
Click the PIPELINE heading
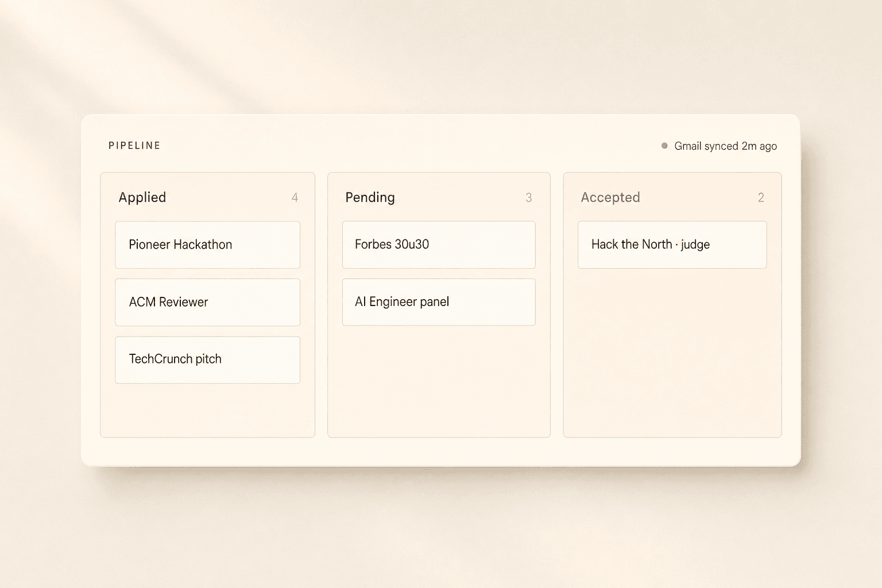click(x=133, y=145)
